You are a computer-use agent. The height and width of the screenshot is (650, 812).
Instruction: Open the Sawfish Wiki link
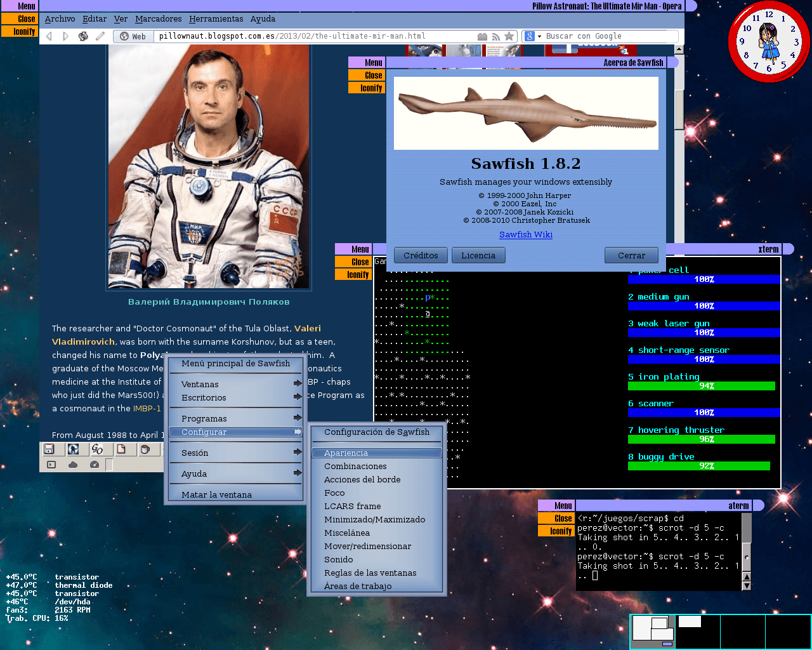[526, 234]
